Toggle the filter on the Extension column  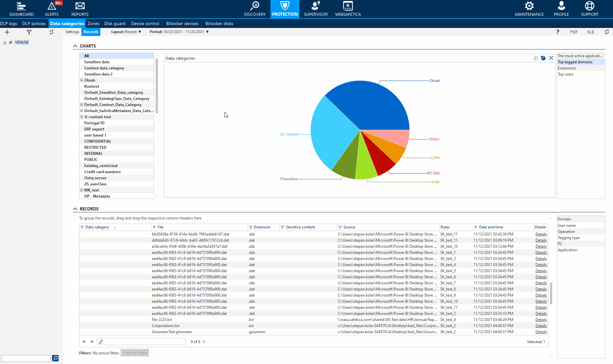[251, 227]
